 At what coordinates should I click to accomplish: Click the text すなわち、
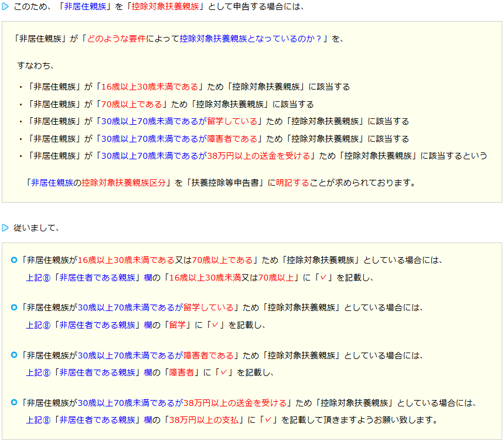(x=36, y=66)
